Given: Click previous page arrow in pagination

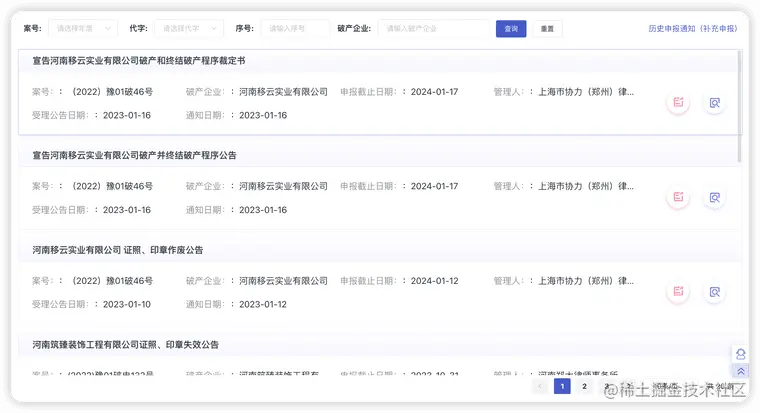Looking at the screenshot, I should click(539, 386).
